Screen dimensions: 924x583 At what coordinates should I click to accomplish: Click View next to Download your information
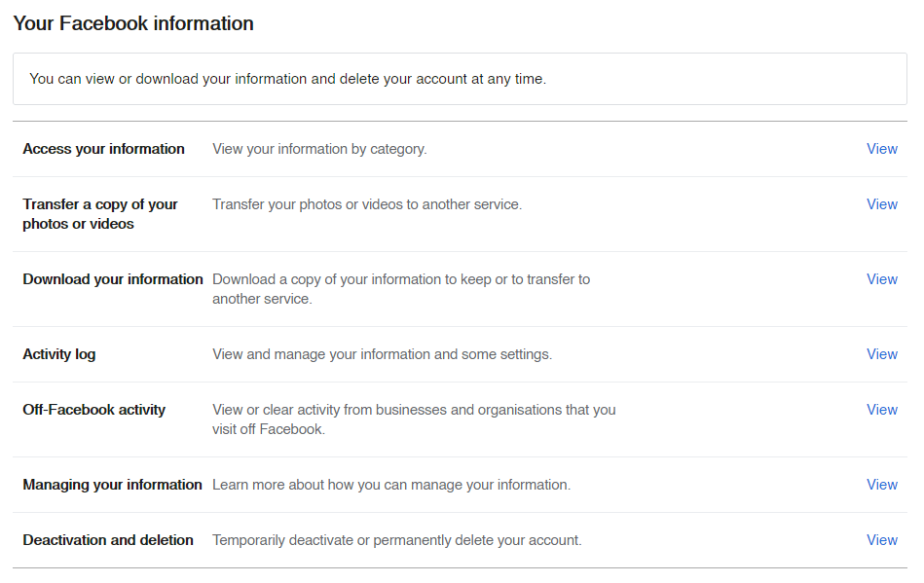[x=881, y=279]
